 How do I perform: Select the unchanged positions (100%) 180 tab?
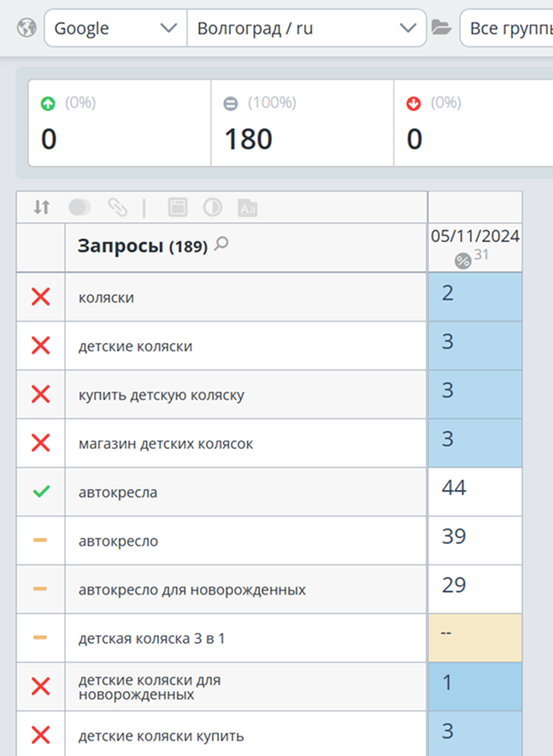point(302,123)
